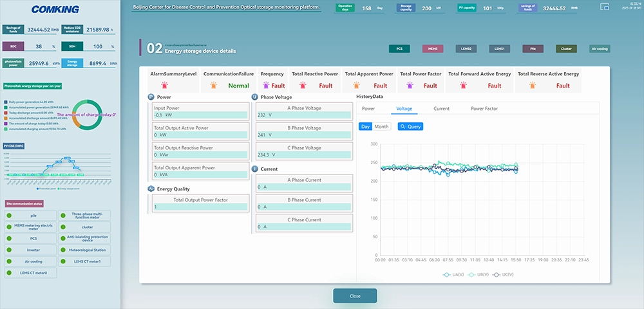Image resolution: width=644 pixels, height=309 pixels.
Task: Click the Power section P icon
Action: 151,97
